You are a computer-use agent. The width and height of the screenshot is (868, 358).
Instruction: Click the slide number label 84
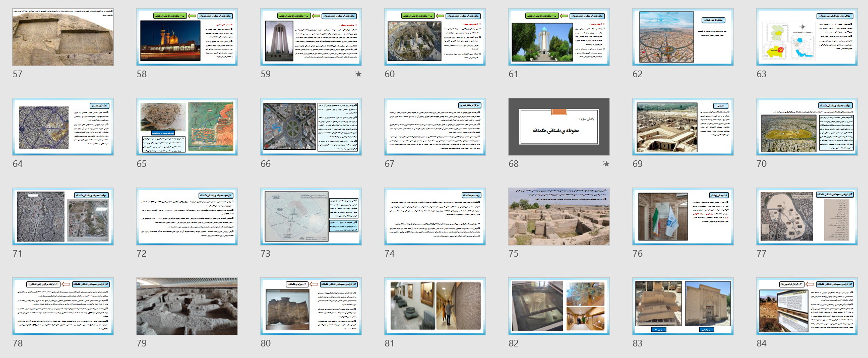(761, 343)
